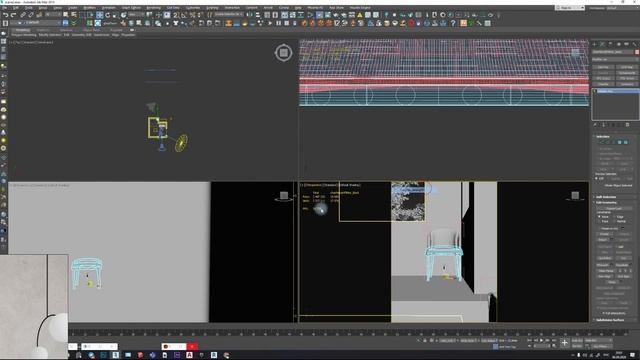
Task: Switch to Utilities command panel tab
Action: pos(634,44)
